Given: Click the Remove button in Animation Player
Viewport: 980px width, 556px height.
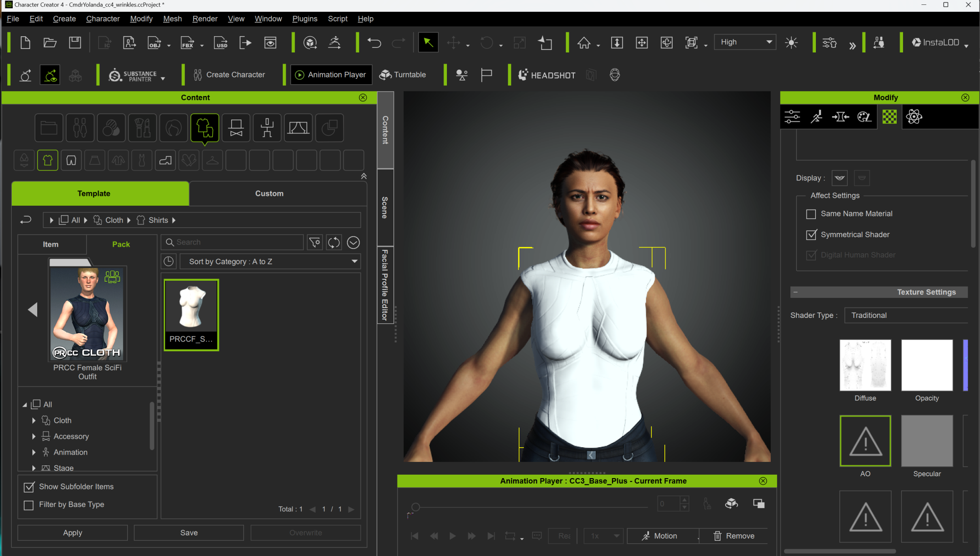Looking at the screenshot, I should [x=734, y=536].
